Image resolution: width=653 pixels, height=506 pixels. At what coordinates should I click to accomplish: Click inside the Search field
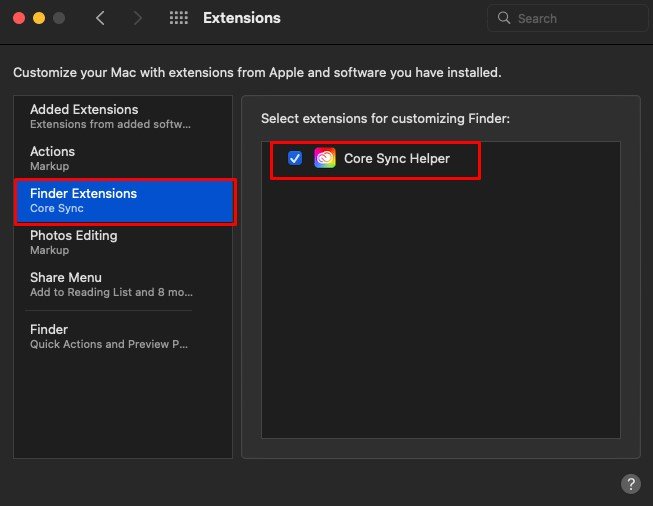tap(567, 18)
